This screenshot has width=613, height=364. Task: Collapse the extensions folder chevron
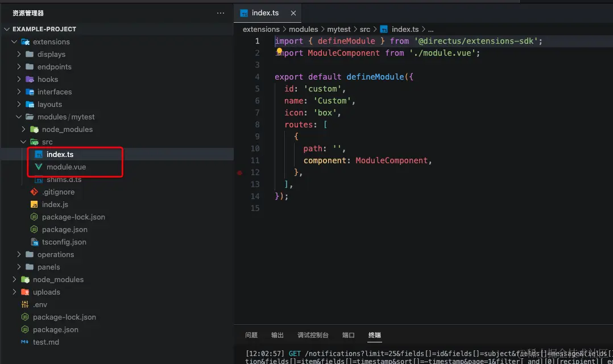click(14, 42)
